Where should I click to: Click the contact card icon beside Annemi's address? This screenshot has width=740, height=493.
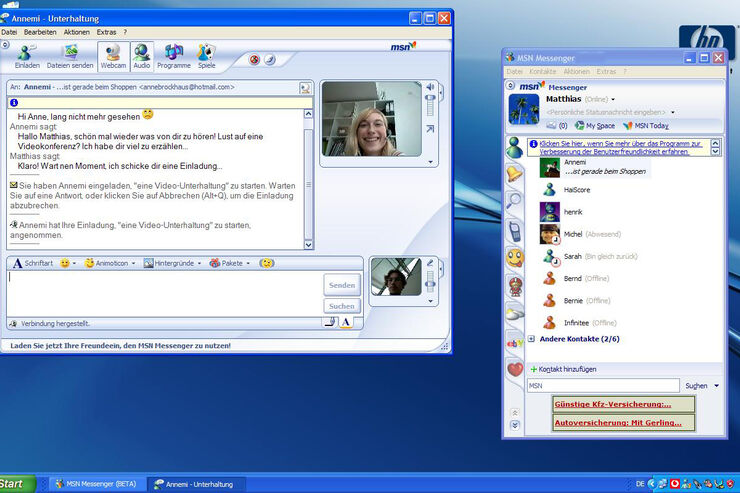305,88
